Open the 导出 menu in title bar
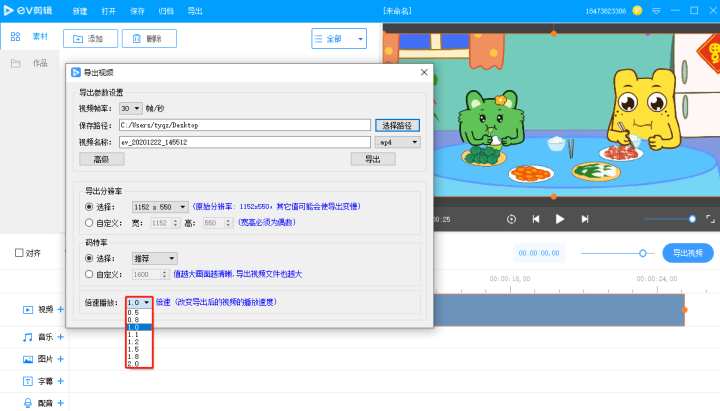 [195, 11]
